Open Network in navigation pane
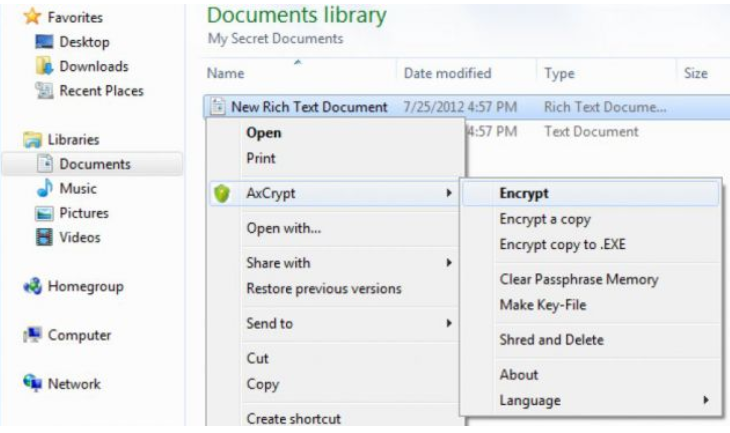The image size is (730, 433). click(x=74, y=384)
